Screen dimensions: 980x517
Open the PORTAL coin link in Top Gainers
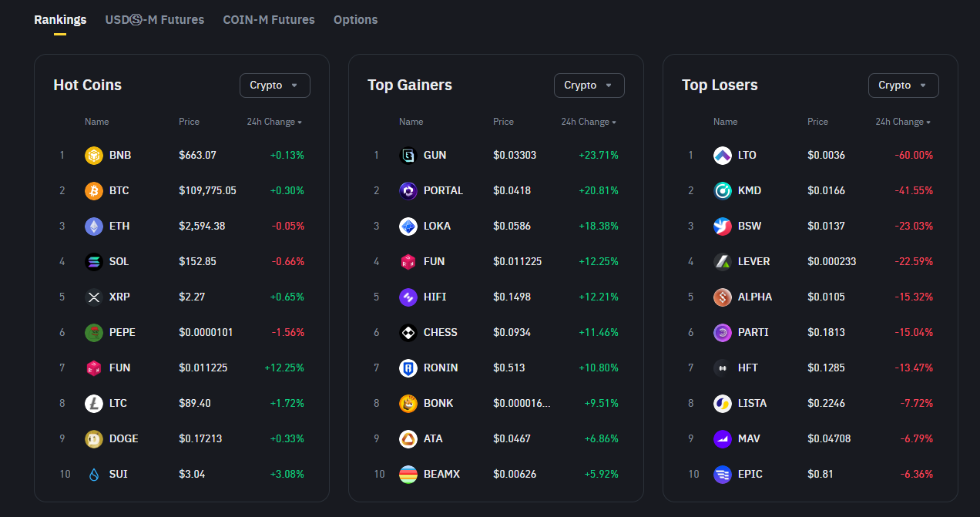click(x=443, y=190)
